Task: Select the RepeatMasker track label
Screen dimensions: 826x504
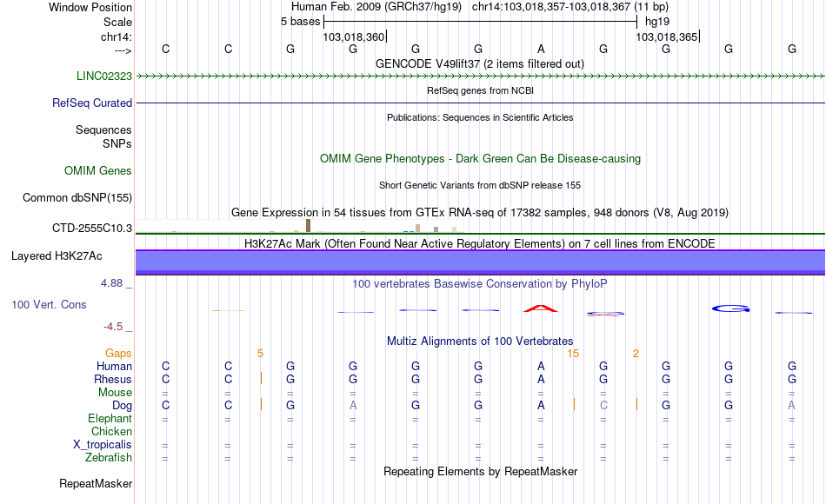Action: pos(96,483)
